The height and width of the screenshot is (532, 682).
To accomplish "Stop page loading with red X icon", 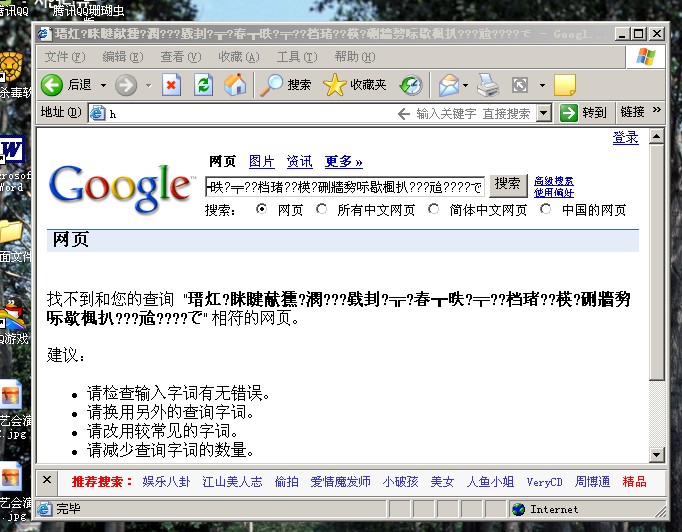I will 171,85.
